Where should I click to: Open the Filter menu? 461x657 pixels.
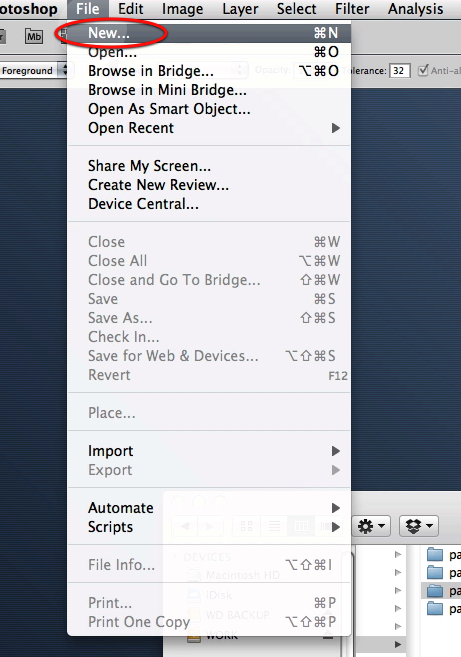point(352,9)
